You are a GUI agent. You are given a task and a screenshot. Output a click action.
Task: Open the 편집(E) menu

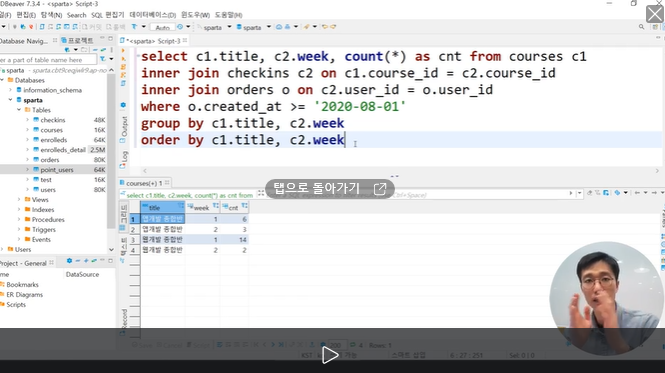pyautogui.click(x=26, y=15)
